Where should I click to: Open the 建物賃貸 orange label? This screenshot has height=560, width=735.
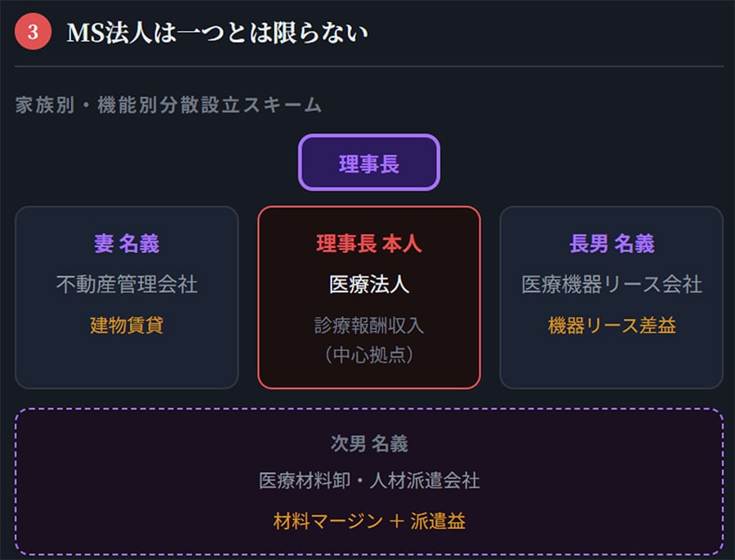[127, 325]
